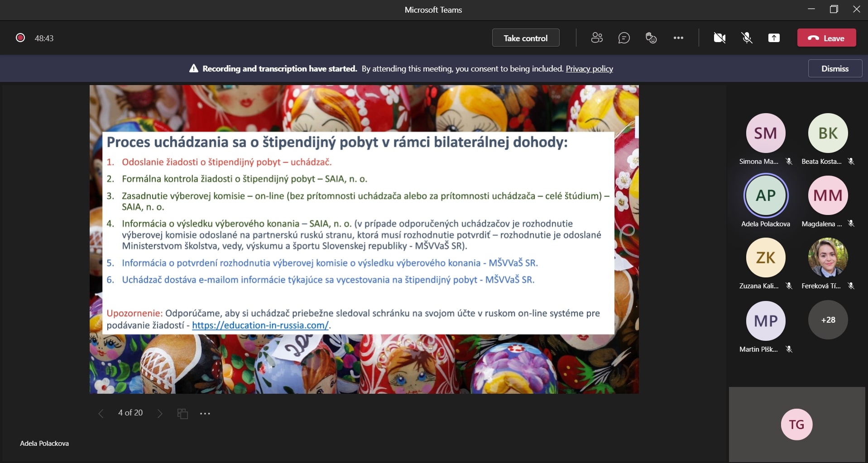Click muted mic icon beside Zuzana Kali...
Screen dimensions: 868x463
789,286
